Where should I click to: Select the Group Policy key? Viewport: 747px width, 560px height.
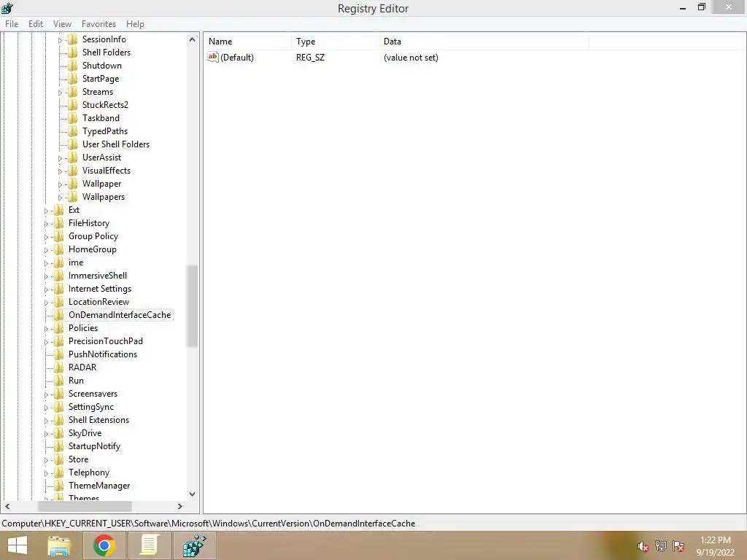coord(93,236)
